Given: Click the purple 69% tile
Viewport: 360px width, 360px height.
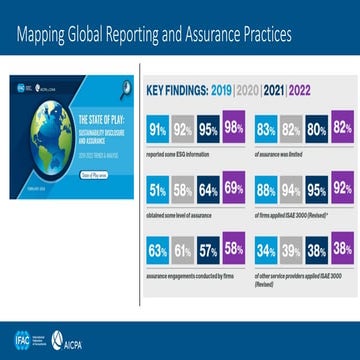Looking at the screenshot, I should coord(234,187).
